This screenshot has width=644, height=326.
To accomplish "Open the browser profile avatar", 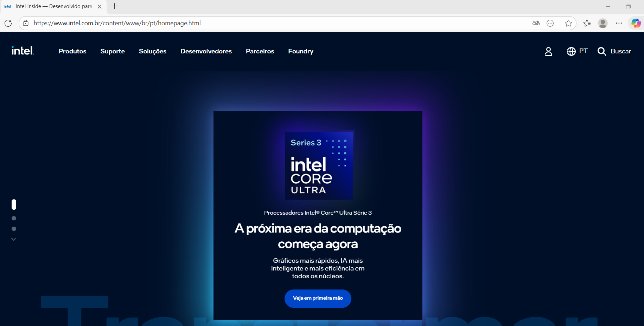I will [x=603, y=23].
